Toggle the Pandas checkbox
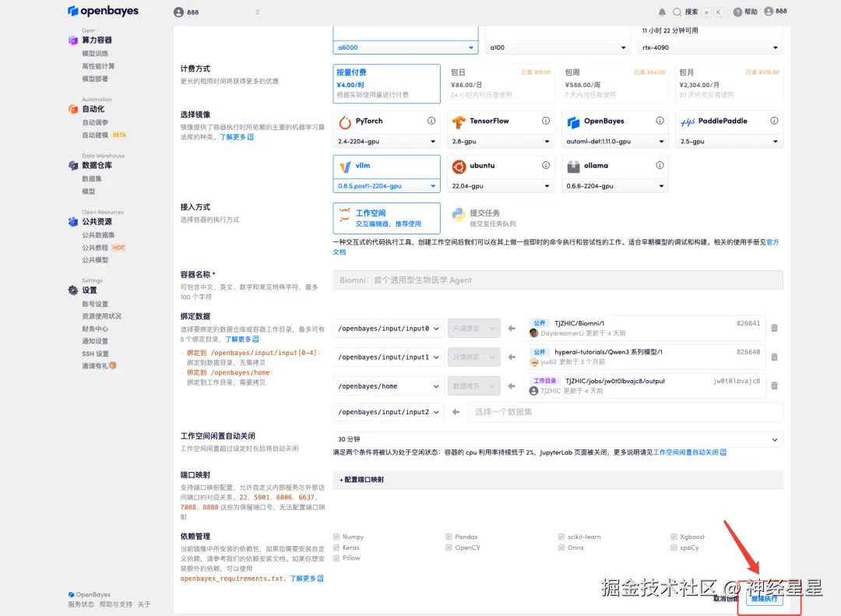Screen dimensions: 841x616 pyautogui.click(x=449, y=537)
